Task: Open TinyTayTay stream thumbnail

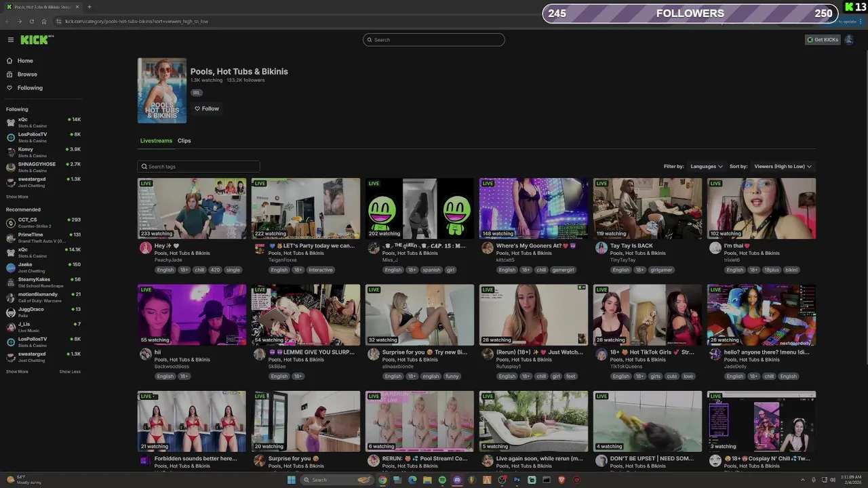Action: 648,209
